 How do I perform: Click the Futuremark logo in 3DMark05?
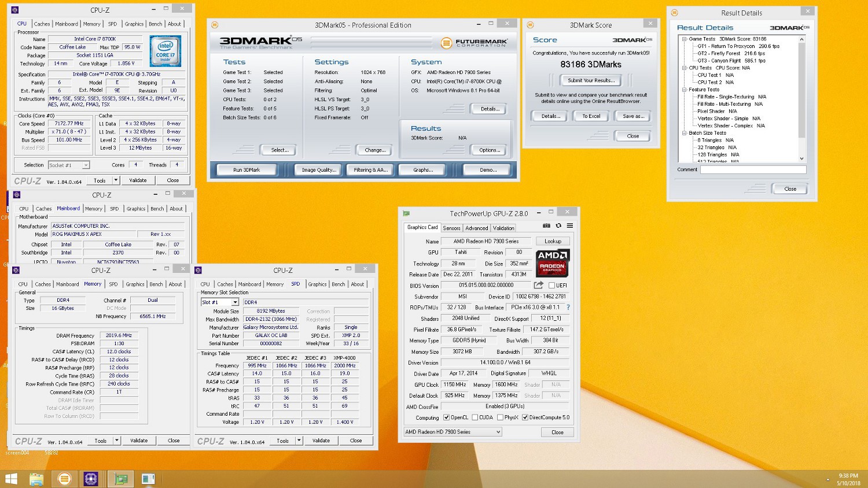pyautogui.click(x=474, y=43)
